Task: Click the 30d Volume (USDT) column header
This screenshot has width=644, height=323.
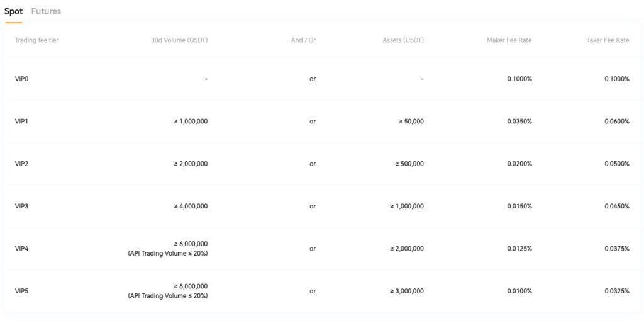Action: pos(179,40)
